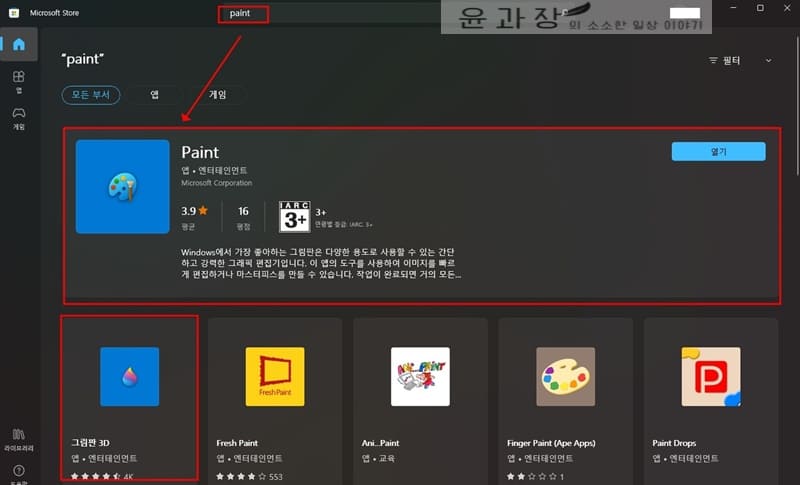Image resolution: width=800 pixels, height=485 pixels.
Task: Open the 그림판 3D app tile icon
Action: [130, 377]
